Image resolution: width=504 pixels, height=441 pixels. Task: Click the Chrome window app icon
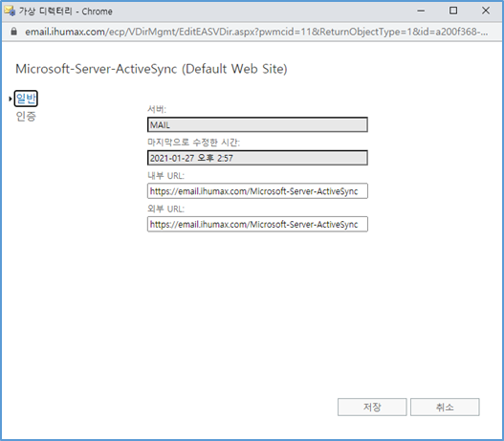point(10,11)
